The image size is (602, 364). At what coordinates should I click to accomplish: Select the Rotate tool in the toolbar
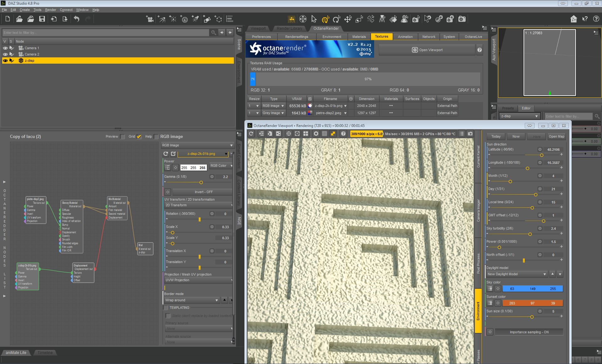click(x=336, y=19)
